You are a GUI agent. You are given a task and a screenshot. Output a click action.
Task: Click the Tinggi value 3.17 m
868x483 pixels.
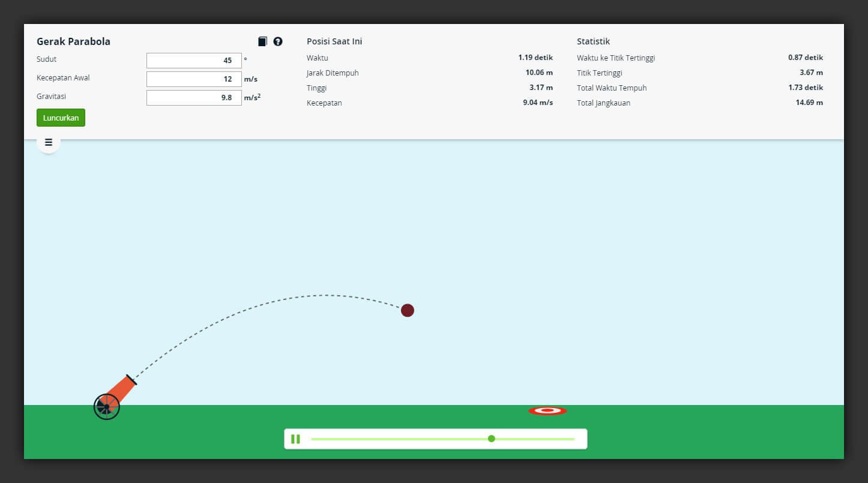click(541, 88)
